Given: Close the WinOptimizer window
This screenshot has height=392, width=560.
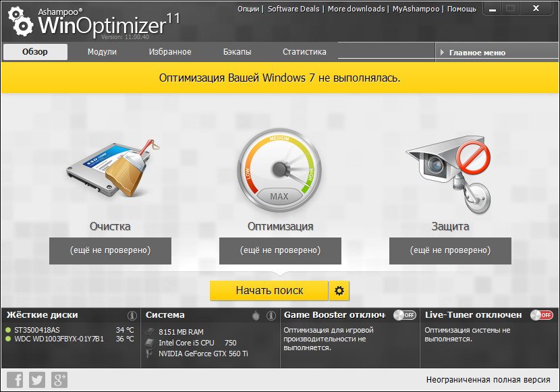Looking at the screenshot, I should pos(536,8).
